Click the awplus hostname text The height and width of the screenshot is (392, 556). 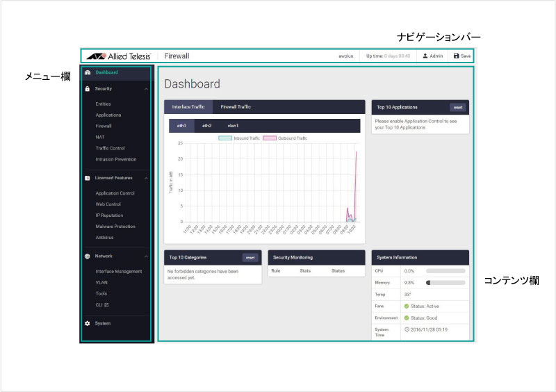point(345,56)
